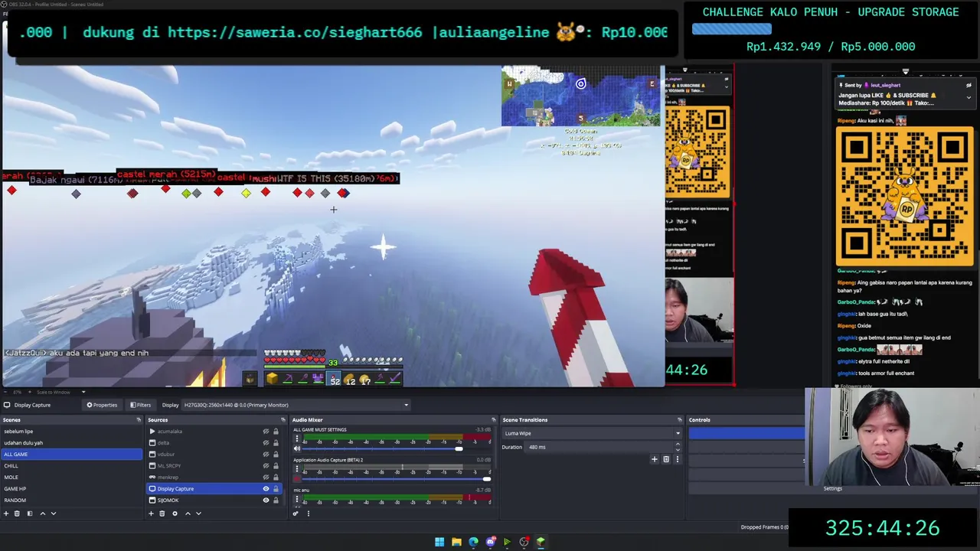Screen dimensions: 980x551
Task: Switch to GAME HP scene
Action: point(71,489)
